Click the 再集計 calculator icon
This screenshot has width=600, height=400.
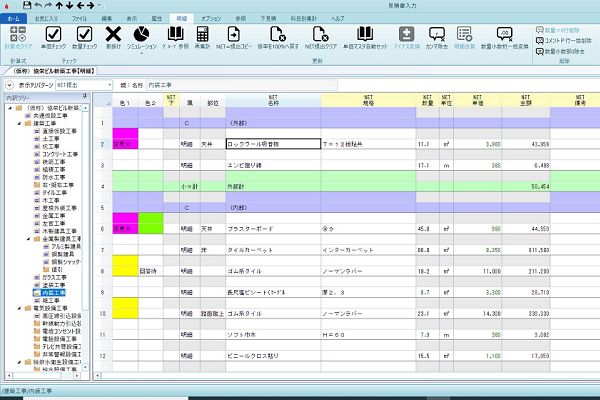pos(202,34)
